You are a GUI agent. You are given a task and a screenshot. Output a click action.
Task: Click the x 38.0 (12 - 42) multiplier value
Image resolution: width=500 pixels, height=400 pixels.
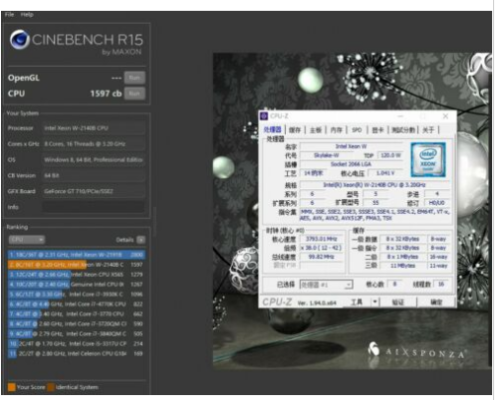coord(322,248)
